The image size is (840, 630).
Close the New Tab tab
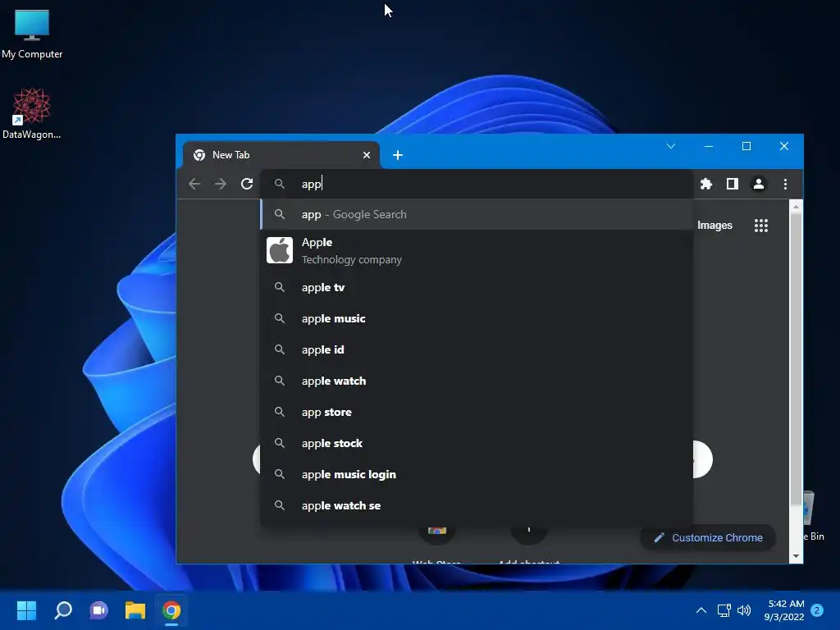click(367, 155)
